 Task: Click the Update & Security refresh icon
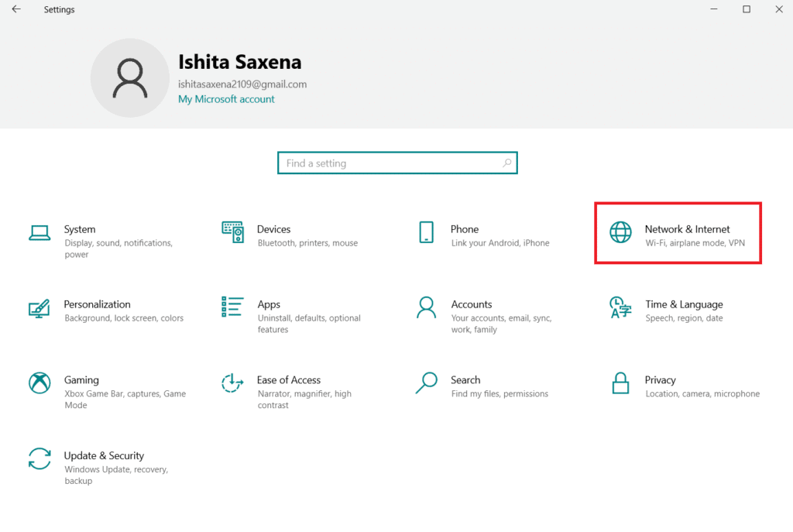click(39, 458)
